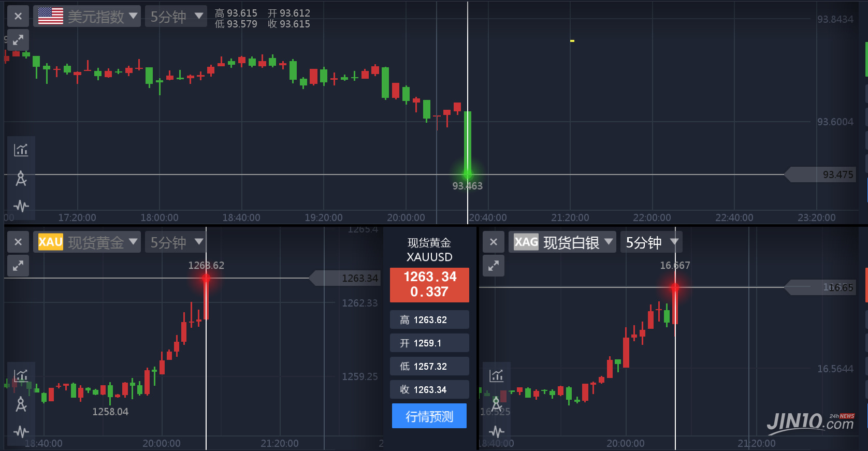The image size is (868, 451).
Task: Select drawing compass tool in Dollar Index chart
Action: click(x=21, y=178)
